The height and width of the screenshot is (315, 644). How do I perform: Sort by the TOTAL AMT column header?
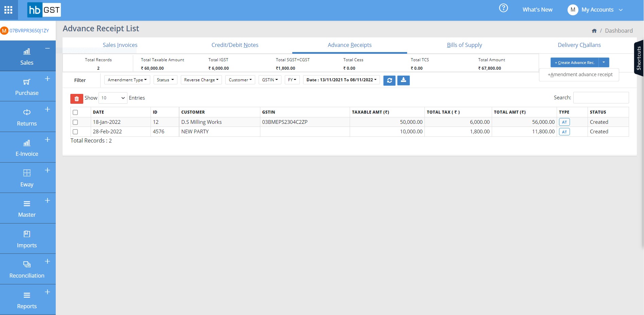click(524, 112)
